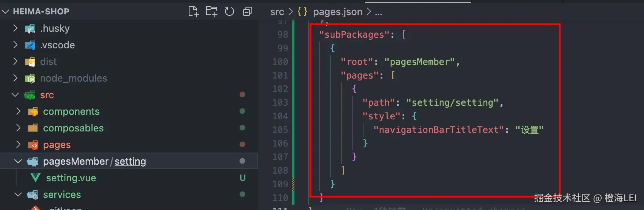Expand the node_modules folder chevron
644x210 pixels.
point(15,78)
